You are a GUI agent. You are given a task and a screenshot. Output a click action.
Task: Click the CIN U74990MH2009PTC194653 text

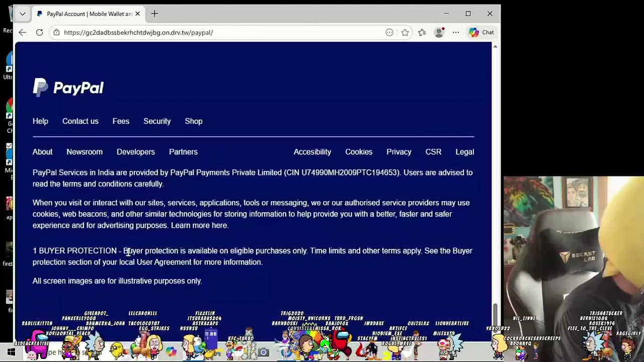[x=342, y=172]
